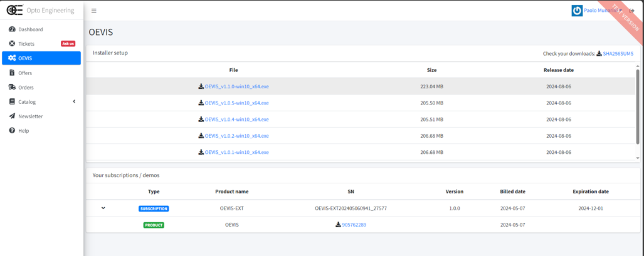Click the installer list scroll-down arrow
The width and height of the screenshot is (644, 256).
pos(638,158)
